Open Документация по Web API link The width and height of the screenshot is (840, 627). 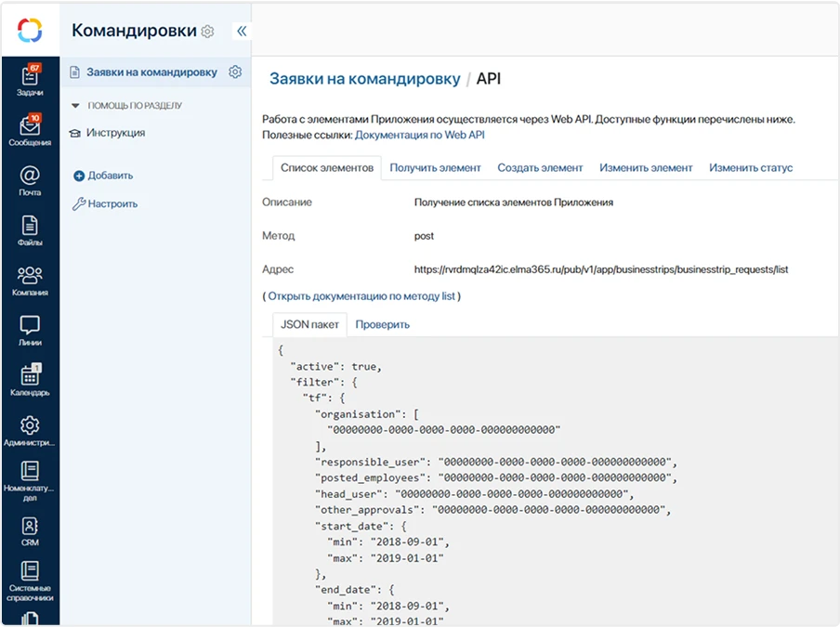click(x=420, y=135)
